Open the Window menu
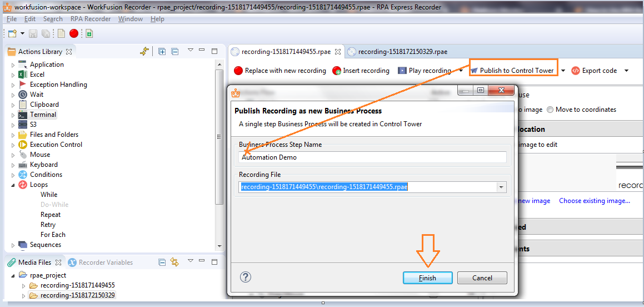The height and width of the screenshot is (307, 644). [131, 19]
